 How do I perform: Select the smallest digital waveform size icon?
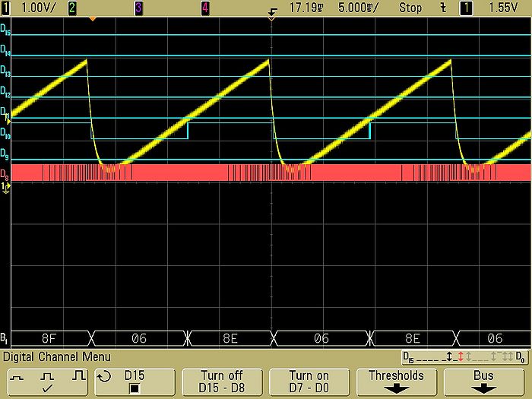point(17,375)
